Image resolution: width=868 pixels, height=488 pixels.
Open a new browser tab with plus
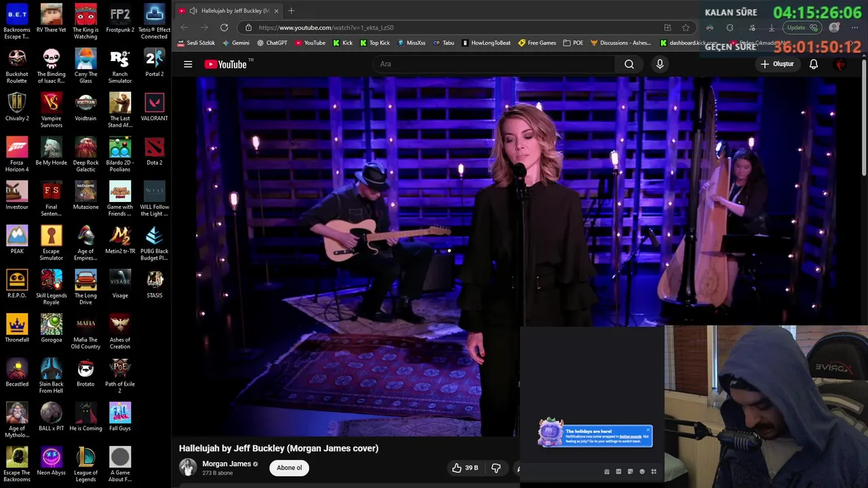tap(291, 11)
